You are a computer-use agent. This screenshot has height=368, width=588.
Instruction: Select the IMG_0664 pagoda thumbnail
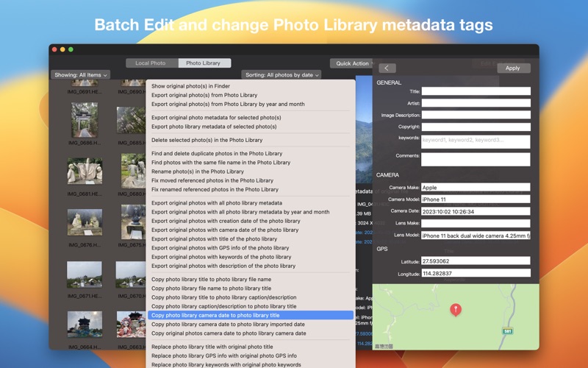click(x=85, y=324)
